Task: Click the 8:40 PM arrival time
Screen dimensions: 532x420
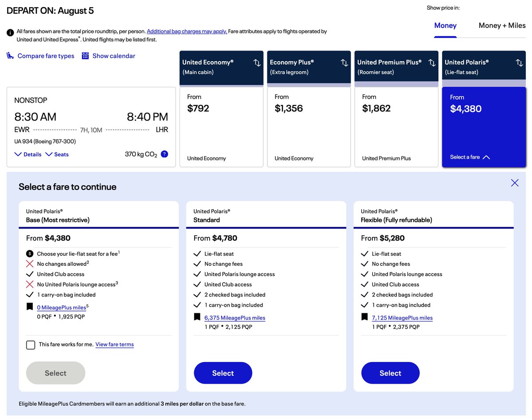Action: [x=148, y=117]
